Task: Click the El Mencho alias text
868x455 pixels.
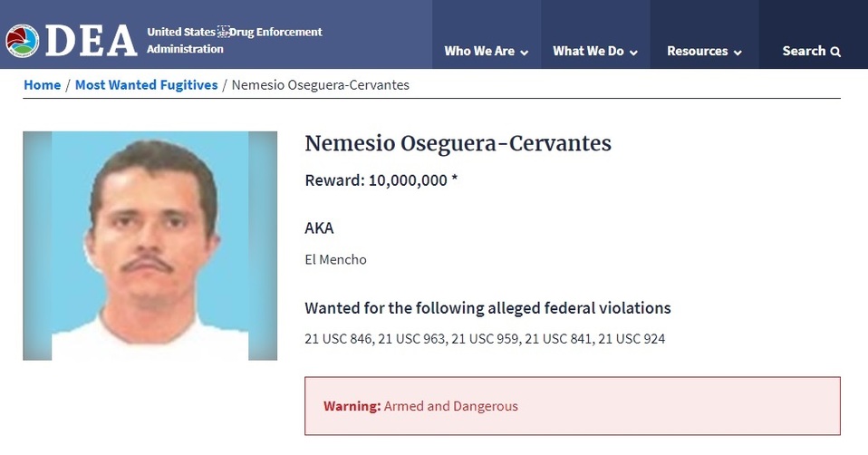Action: (x=335, y=259)
